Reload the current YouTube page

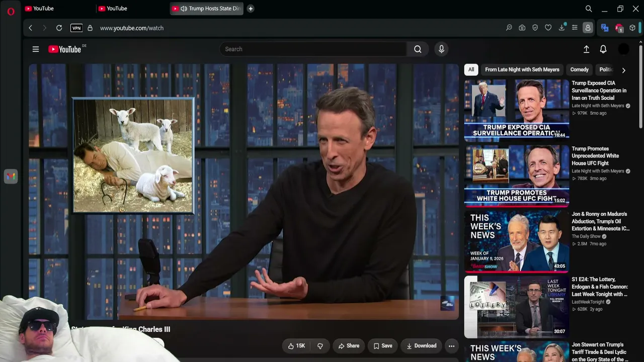59,28
